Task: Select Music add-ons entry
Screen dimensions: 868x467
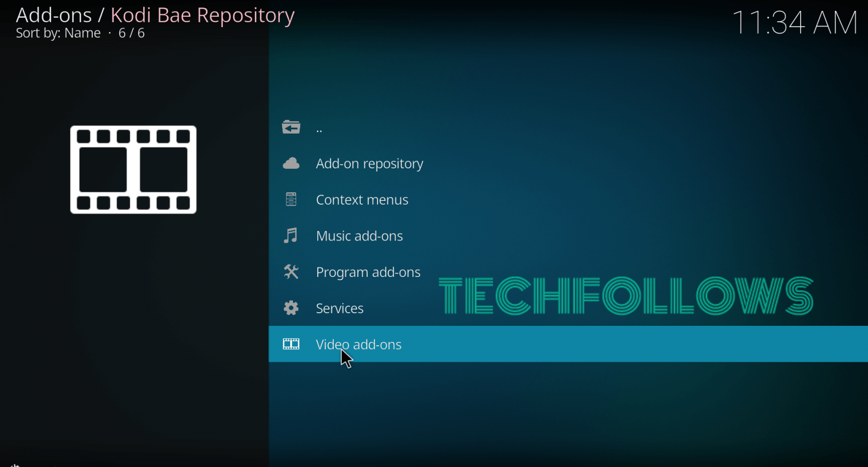Action: pos(568,236)
